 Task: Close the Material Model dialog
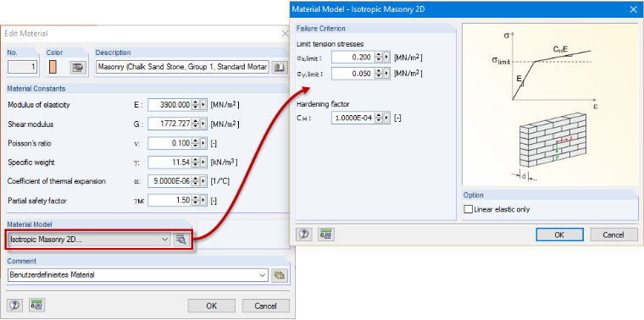coord(633,9)
